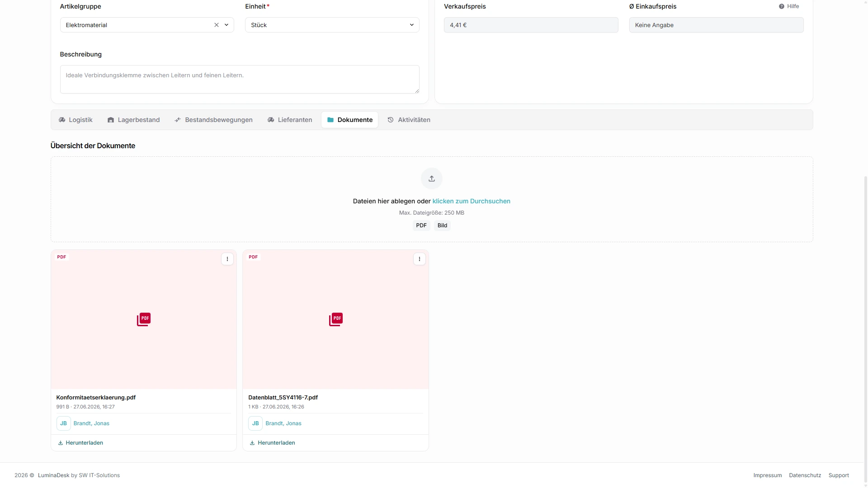This screenshot has height=488, width=868.
Task: Click the Beschreibung text area
Action: pyautogui.click(x=240, y=79)
